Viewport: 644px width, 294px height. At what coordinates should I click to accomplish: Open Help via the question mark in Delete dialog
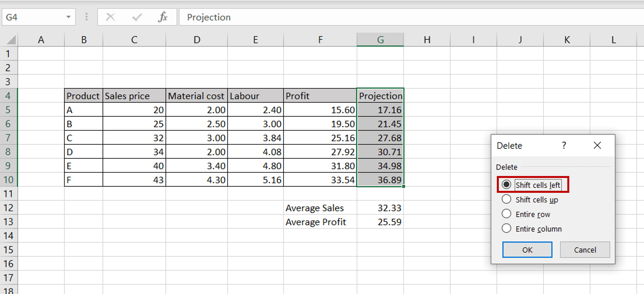point(564,145)
